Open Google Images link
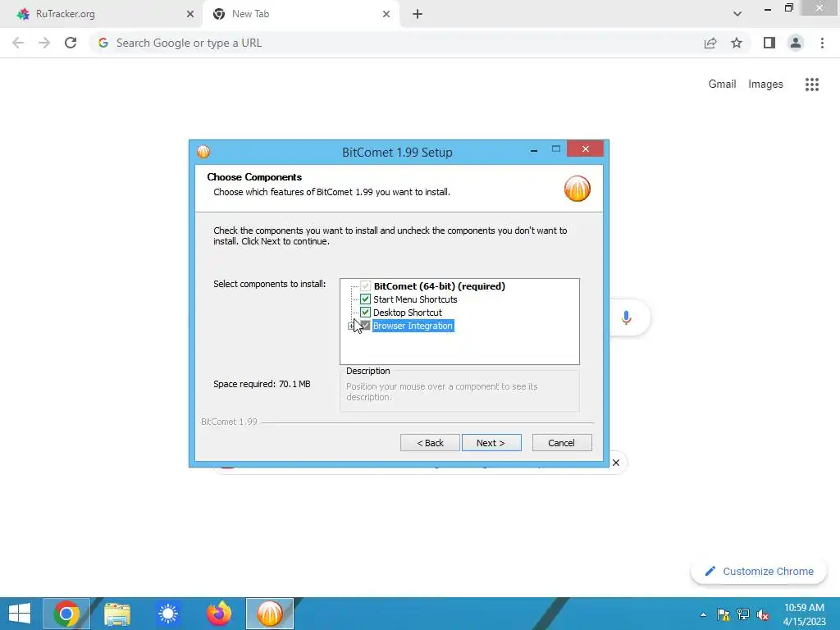Screen dimensions: 840x630 tap(765, 84)
